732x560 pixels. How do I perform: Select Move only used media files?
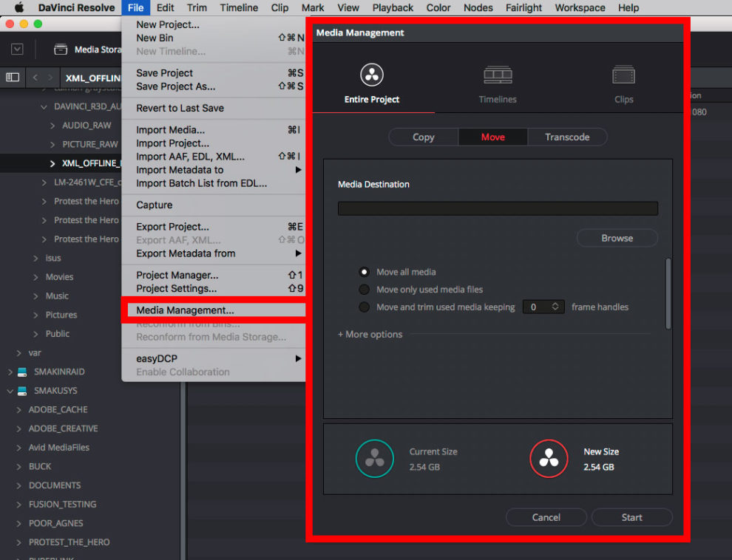coord(364,290)
